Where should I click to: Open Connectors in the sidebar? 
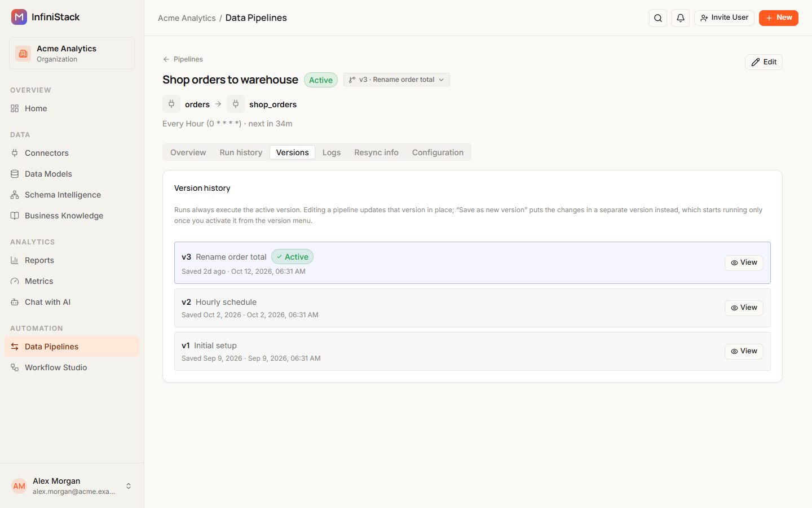tap(72, 153)
